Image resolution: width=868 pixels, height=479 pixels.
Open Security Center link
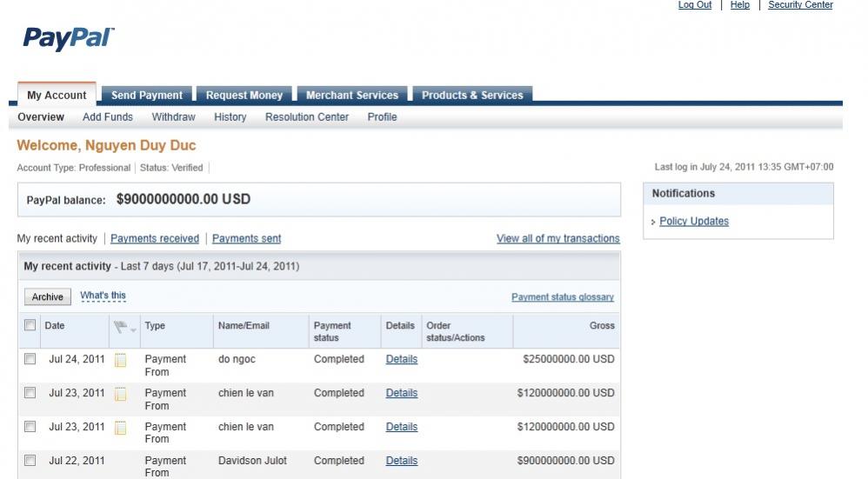[x=800, y=5]
